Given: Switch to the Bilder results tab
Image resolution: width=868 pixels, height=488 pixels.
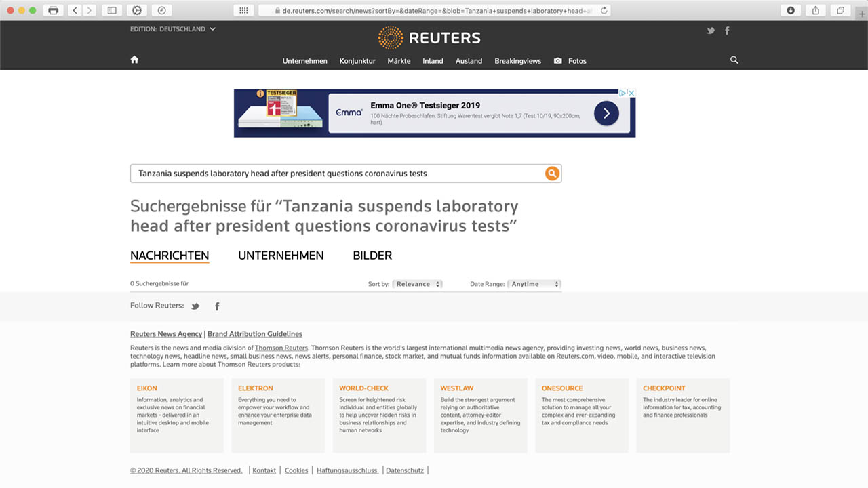Looking at the screenshot, I should click(372, 256).
